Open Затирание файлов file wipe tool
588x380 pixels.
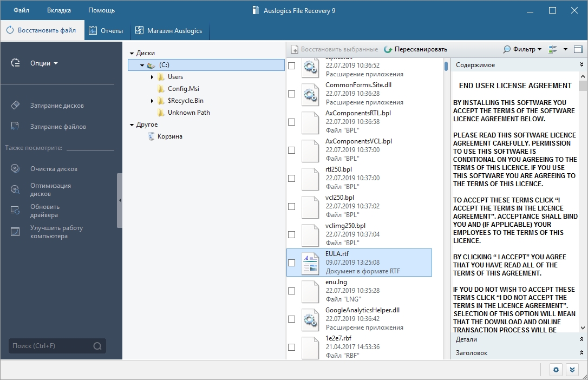15,126
